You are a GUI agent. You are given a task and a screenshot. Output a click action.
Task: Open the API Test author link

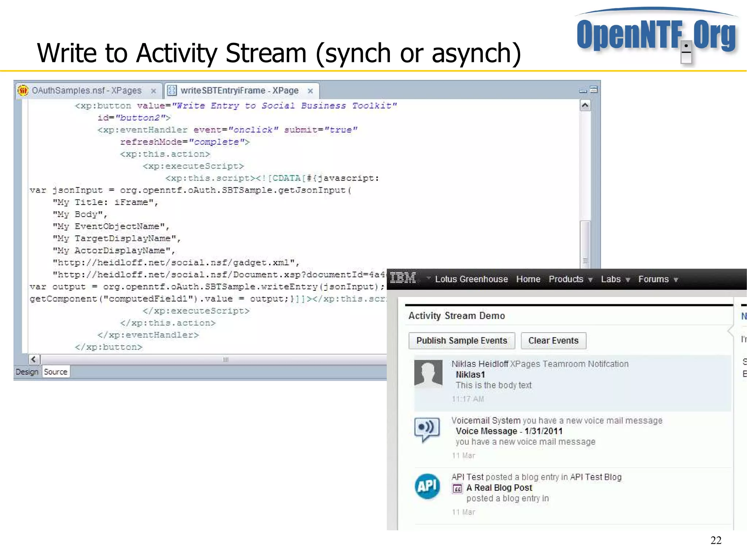[467, 477]
